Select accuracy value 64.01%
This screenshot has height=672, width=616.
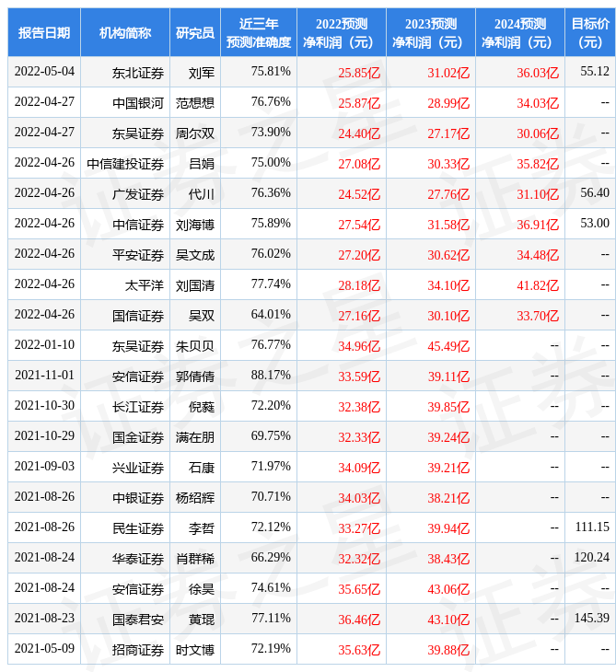tap(271, 315)
